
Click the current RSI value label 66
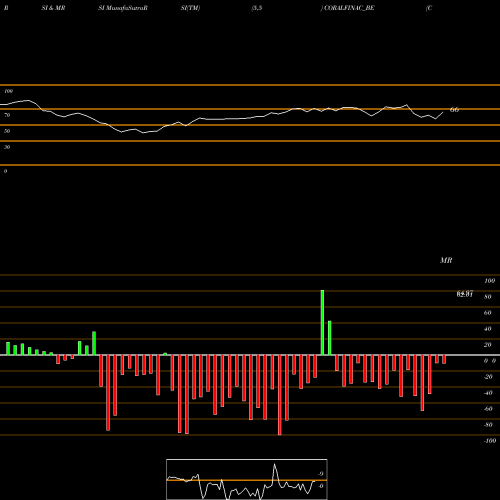point(454,109)
